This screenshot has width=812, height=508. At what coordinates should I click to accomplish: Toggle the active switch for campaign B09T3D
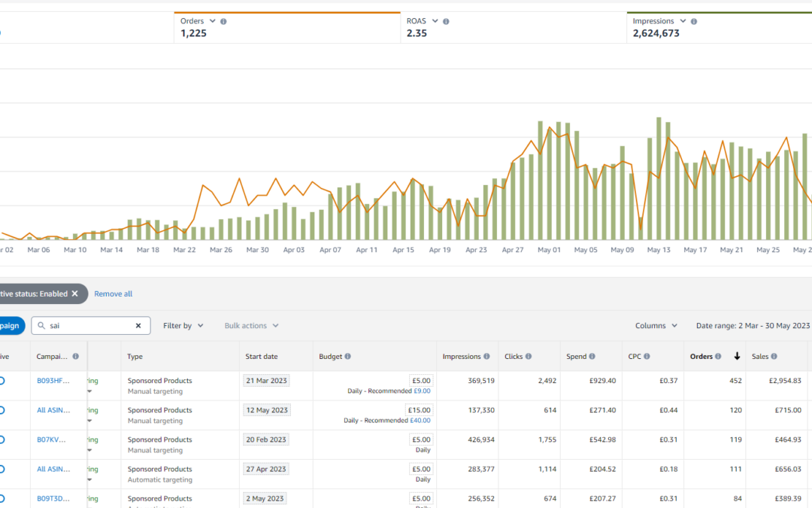tap(2, 498)
